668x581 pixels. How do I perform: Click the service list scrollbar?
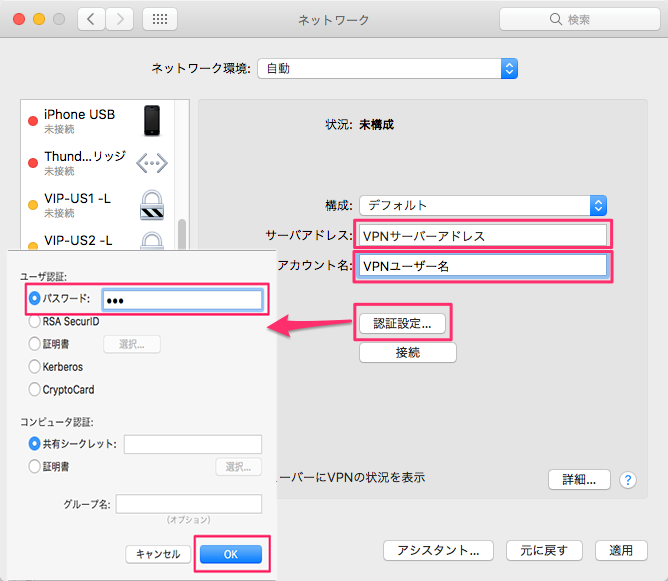[x=182, y=233]
